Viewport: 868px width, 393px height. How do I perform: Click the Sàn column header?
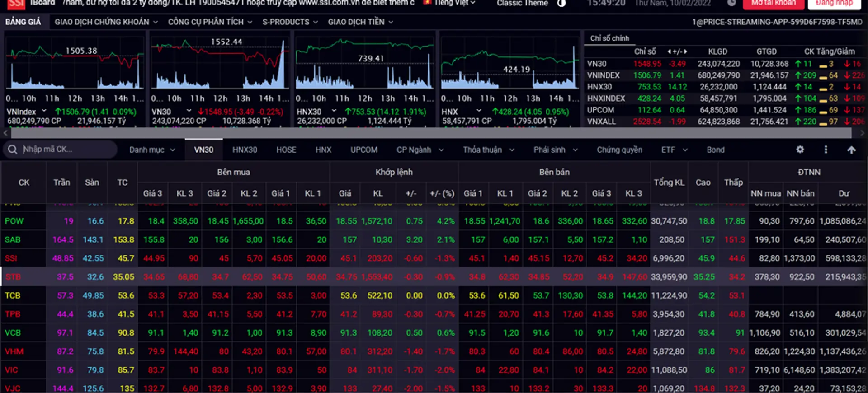click(x=92, y=182)
